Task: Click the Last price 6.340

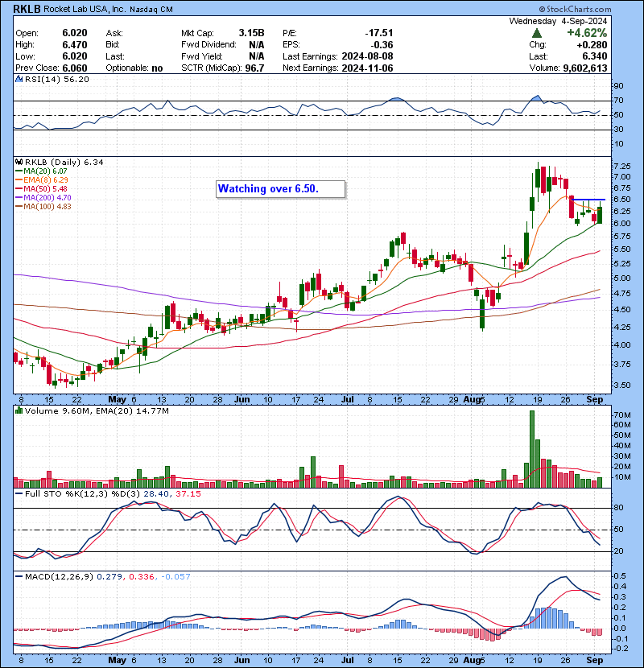Action: point(596,56)
